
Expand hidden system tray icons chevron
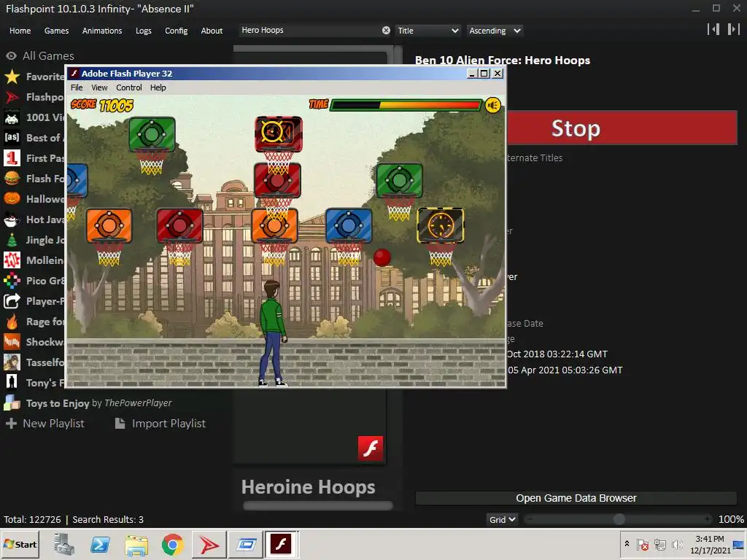(627, 544)
